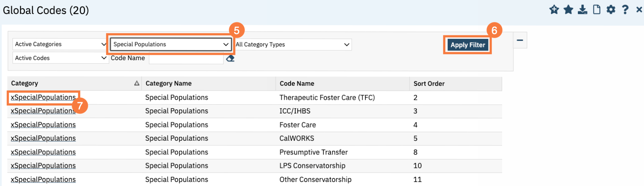
Task: Close the Global Codes screen
Action: [639, 10]
